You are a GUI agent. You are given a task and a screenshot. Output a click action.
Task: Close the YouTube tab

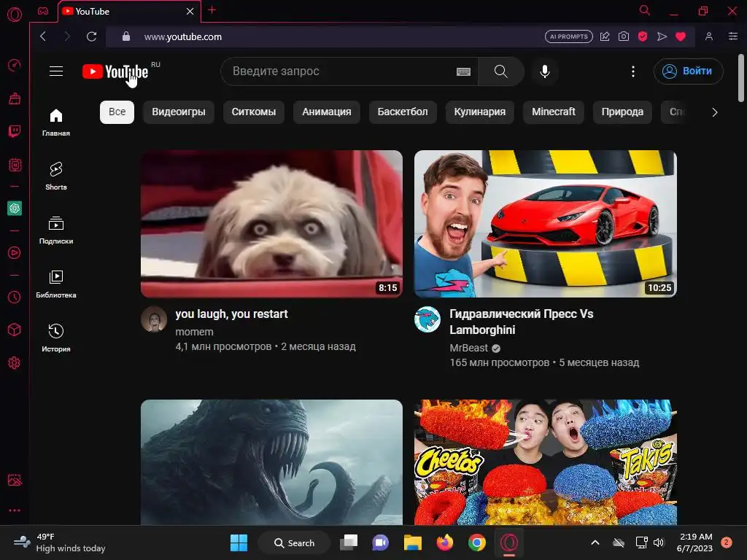coord(190,12)
